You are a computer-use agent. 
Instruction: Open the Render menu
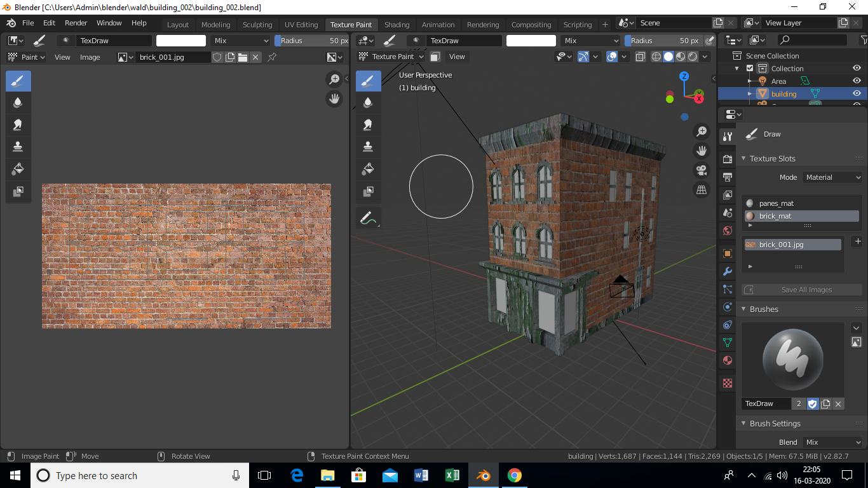point(76,23)
